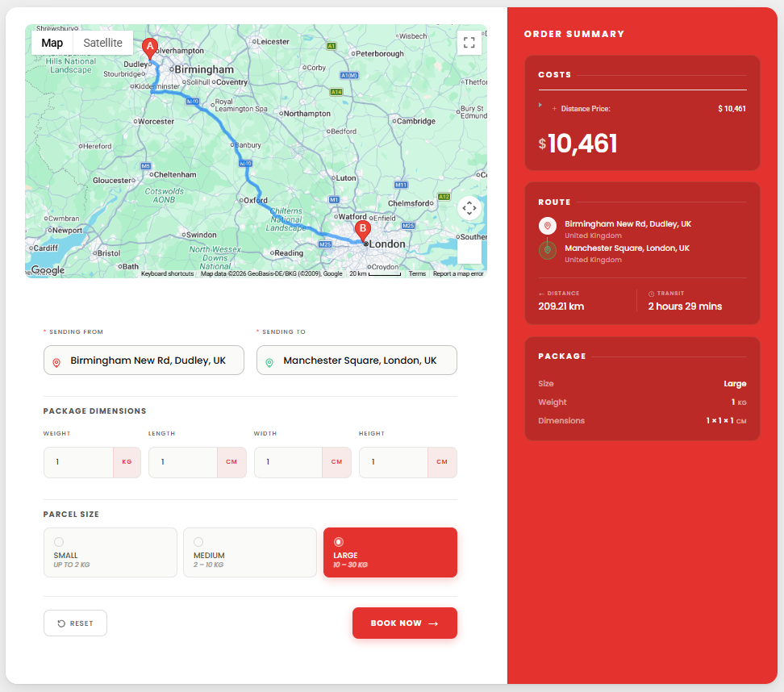
Task: Click the Google logo on the map
Action: click(x=48, y=270)
